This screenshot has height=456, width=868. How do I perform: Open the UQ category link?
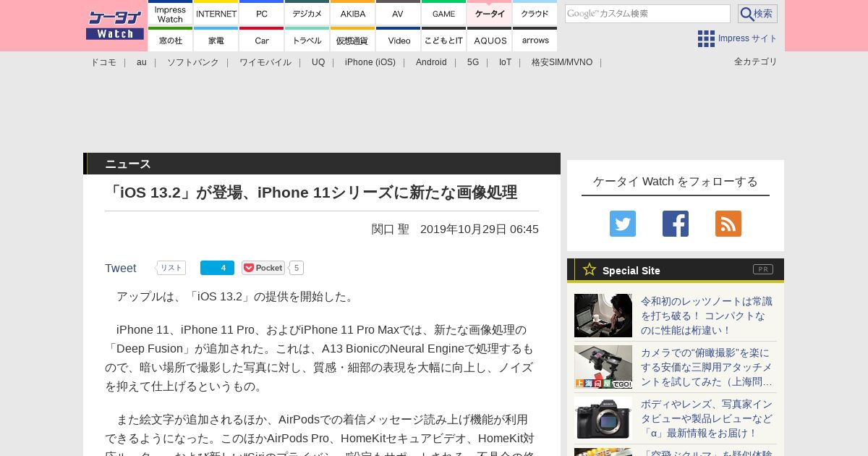[x=318, y=62]
